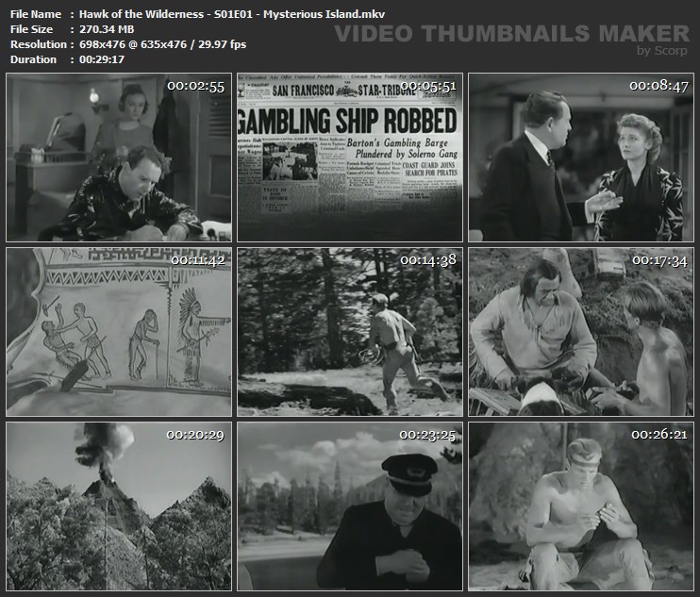Click the 'GAMBLING SHIP ROBBED' headline

tap(348, 121)
